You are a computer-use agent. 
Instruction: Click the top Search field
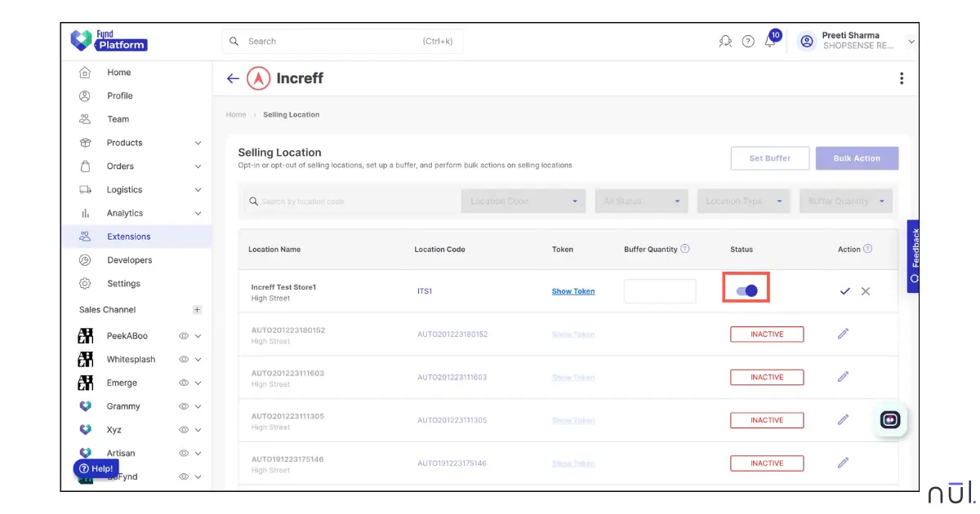coord(342,41)
